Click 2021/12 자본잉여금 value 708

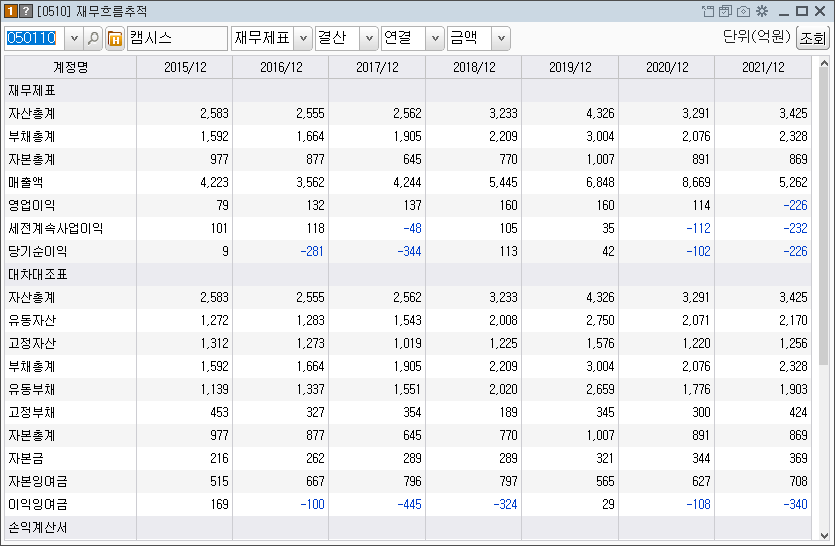pyautogui.click(x=798, y=482)
